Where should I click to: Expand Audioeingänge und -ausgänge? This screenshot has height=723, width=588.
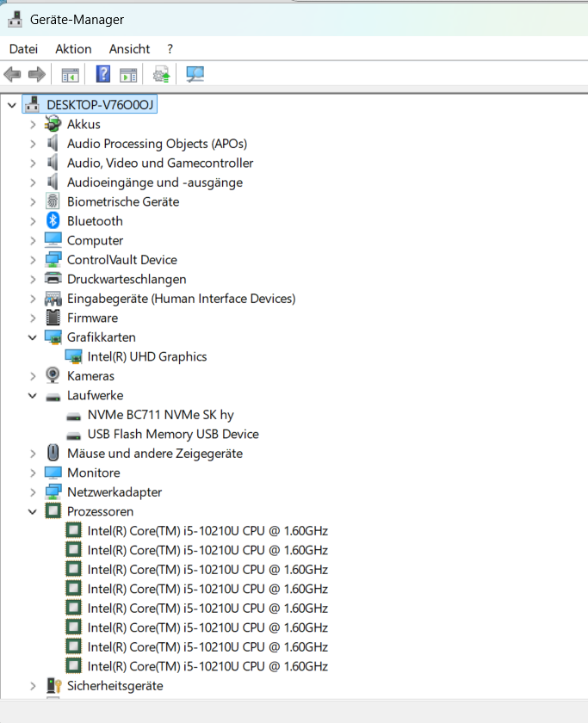point(32,182)
